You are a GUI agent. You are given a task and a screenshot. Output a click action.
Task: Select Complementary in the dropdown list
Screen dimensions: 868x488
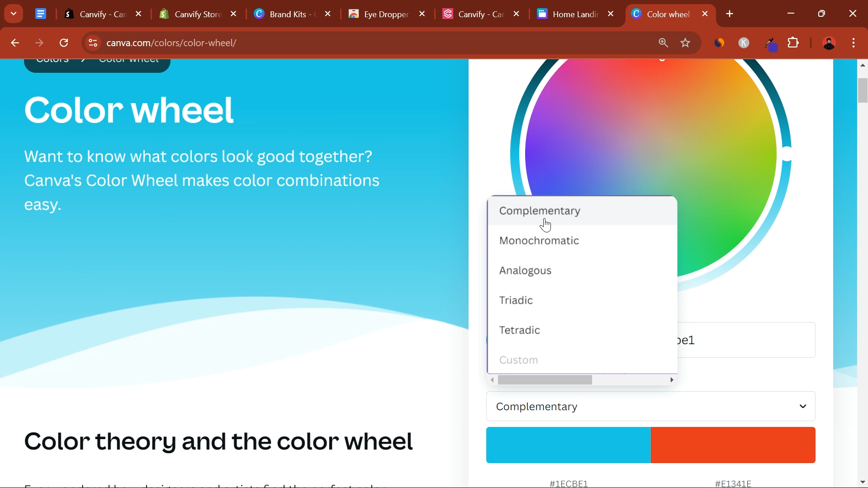583,211
